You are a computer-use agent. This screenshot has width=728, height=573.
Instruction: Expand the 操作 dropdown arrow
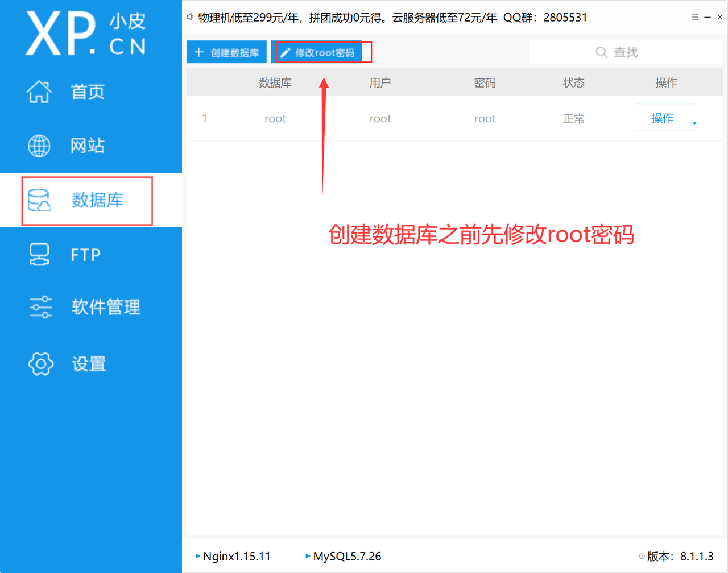pos(694,123)
